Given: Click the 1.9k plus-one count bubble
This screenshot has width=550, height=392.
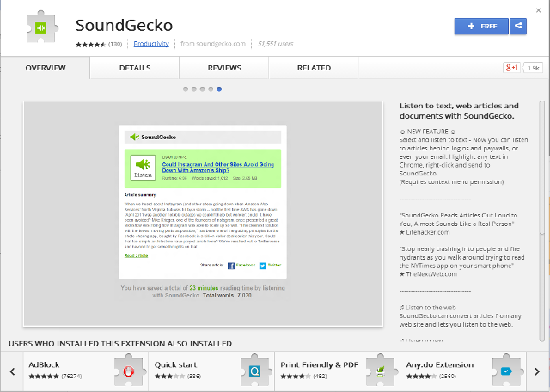Looking at the screenshot, I should click(x=533, y=68).
